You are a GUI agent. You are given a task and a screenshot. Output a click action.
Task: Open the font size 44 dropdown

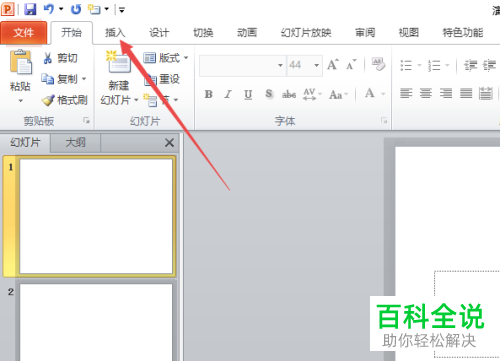click(x=317, y=66)
